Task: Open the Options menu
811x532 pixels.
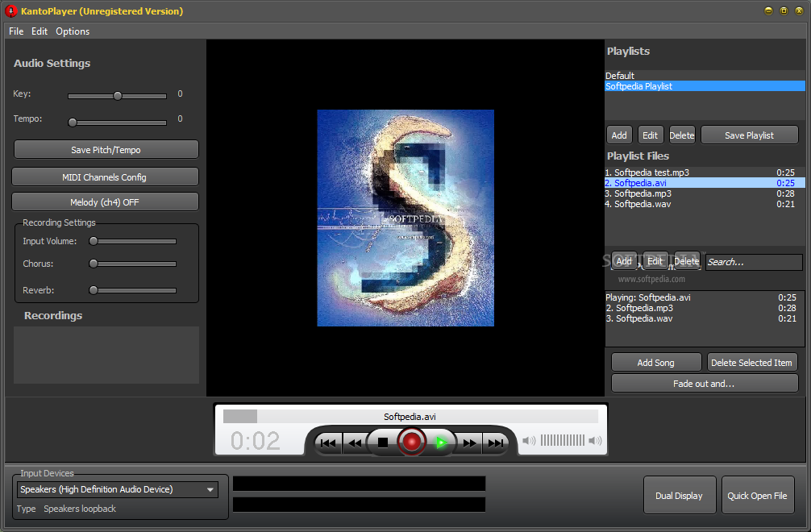Action: point(73,31)
